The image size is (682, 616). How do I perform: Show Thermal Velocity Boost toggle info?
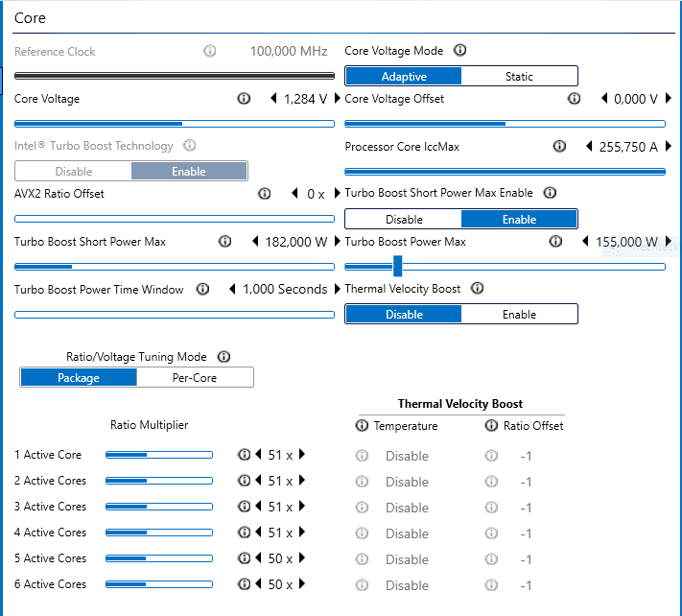pos(477,289)
